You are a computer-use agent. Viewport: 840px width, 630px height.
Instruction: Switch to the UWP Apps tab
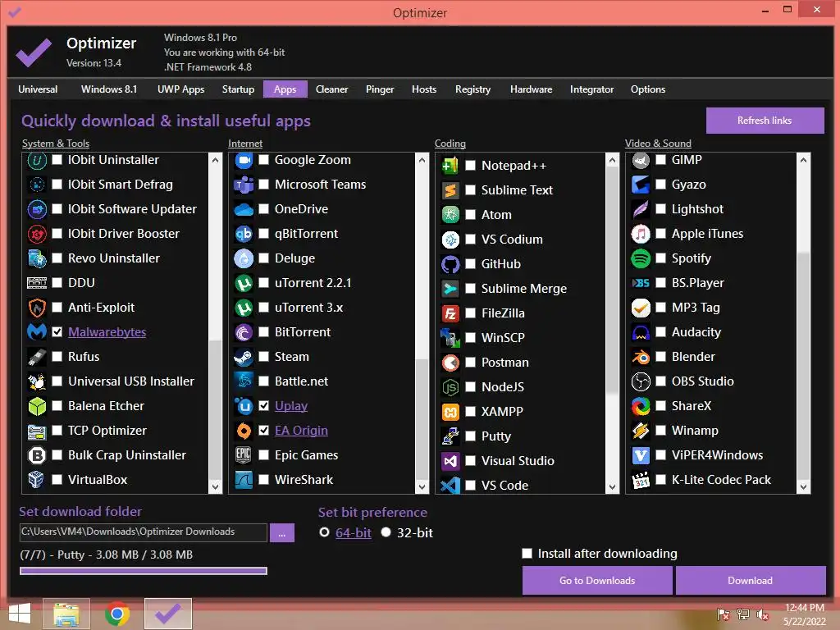[x=181, y=89]
